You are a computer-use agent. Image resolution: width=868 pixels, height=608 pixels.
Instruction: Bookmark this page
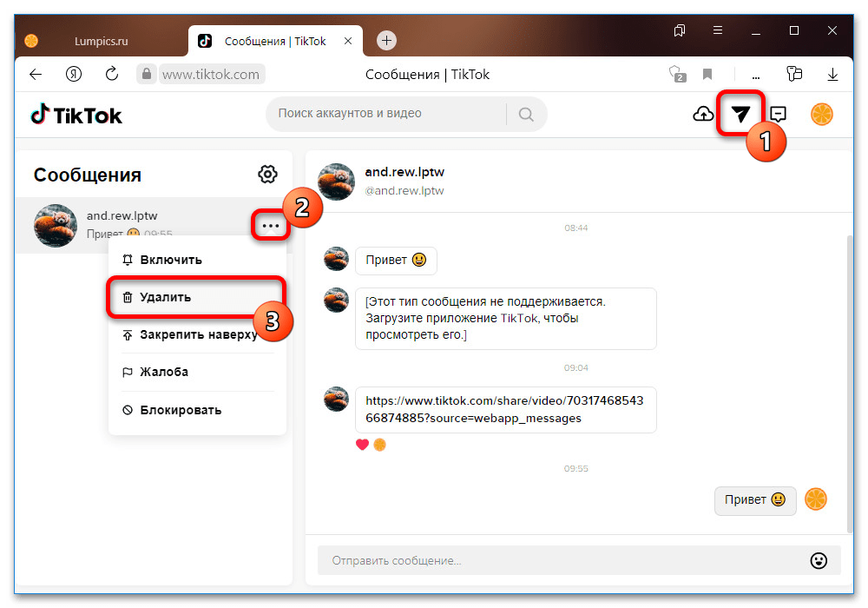[707, 74]
